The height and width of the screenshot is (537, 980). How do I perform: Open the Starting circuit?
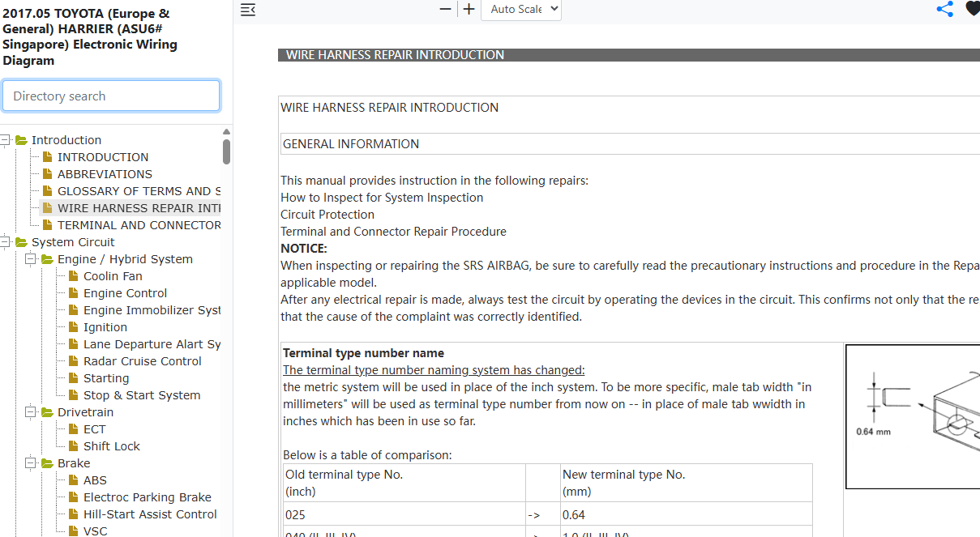coord(106,378)
